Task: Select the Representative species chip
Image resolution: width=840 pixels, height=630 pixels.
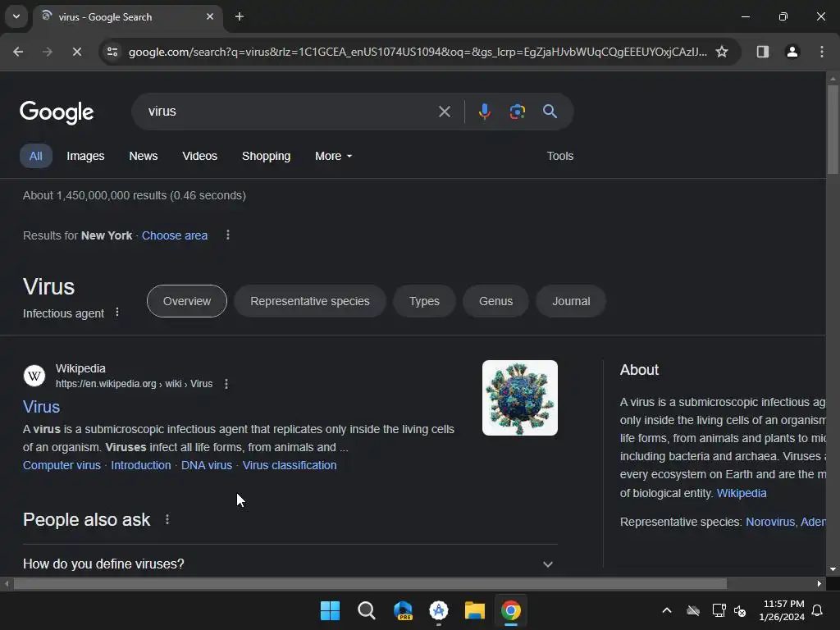Action: 309,301
